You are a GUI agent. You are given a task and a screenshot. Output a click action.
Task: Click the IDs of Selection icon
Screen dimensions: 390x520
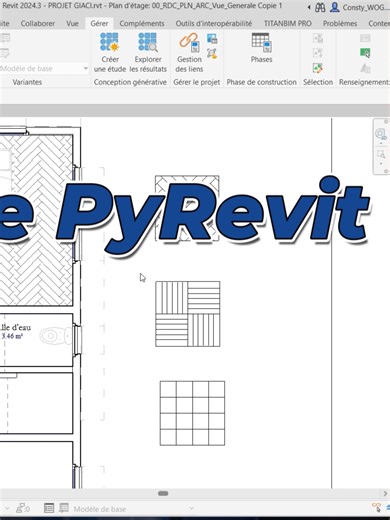365,38
